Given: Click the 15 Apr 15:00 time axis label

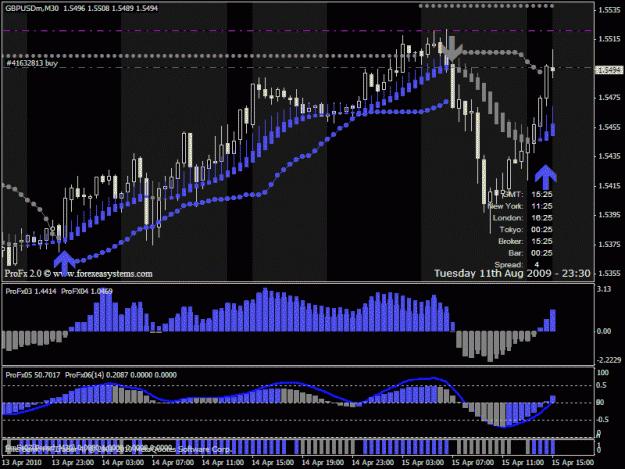Looking at the screenshot, I should pos(573,463).
